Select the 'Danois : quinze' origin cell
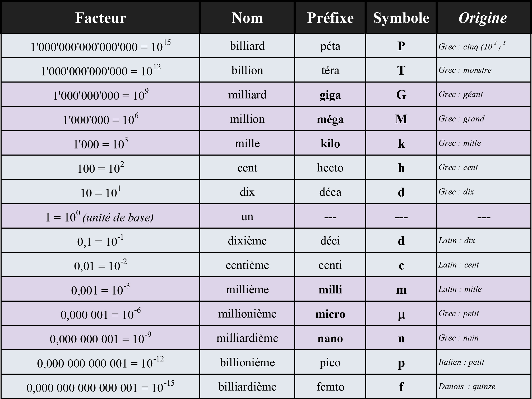Image resolution: width=532 pixels, height=399 pixels. (x=467, y=387)
